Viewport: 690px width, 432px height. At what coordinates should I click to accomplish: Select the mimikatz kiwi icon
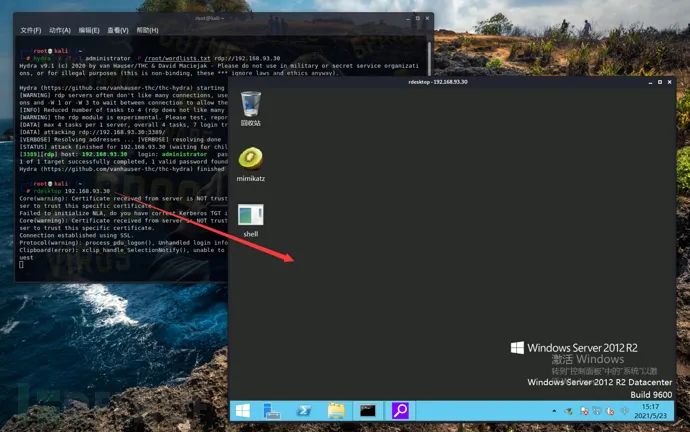[250, 164]
